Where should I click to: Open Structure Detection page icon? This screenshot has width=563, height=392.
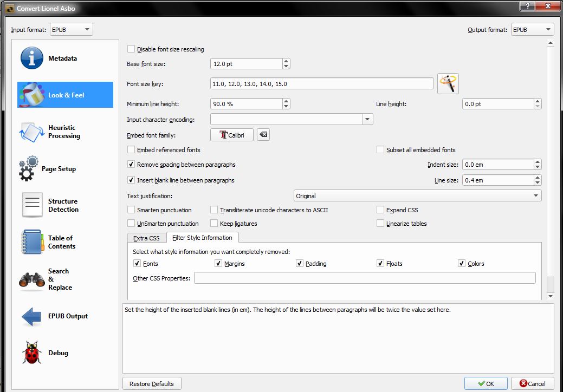point(33,205)
